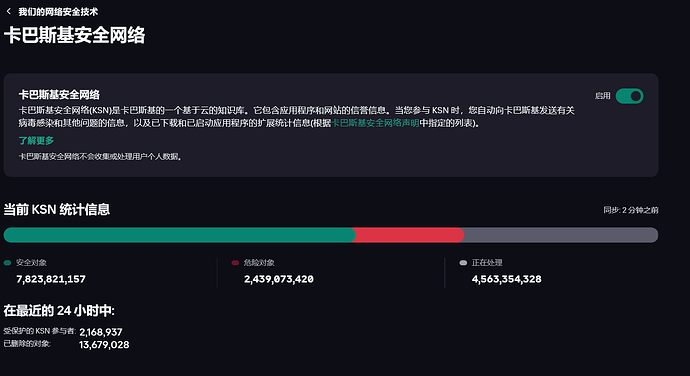The height and width of the screenshot is (376, 690).
Task: Click the 当前 KSN 统计信息 heading
Action: tap(57, 209)
